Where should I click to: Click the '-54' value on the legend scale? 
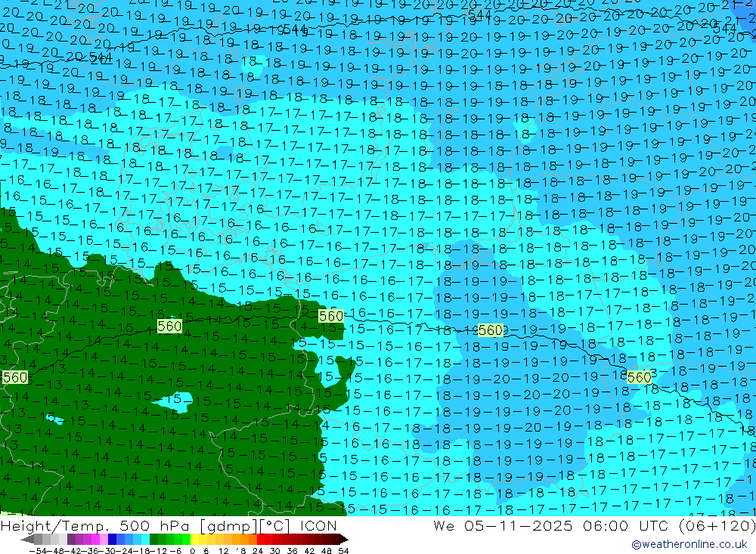point(38,551)
